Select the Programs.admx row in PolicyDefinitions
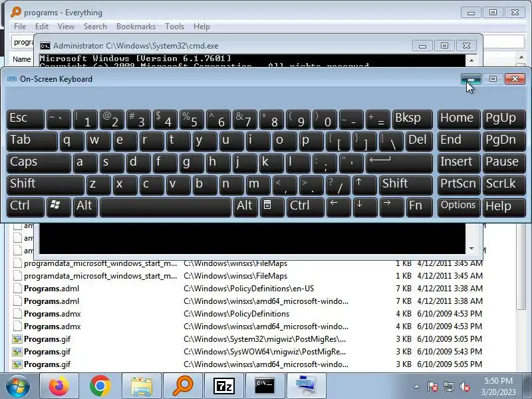This screenshot has height=399, width=532. tap(248, 314)
